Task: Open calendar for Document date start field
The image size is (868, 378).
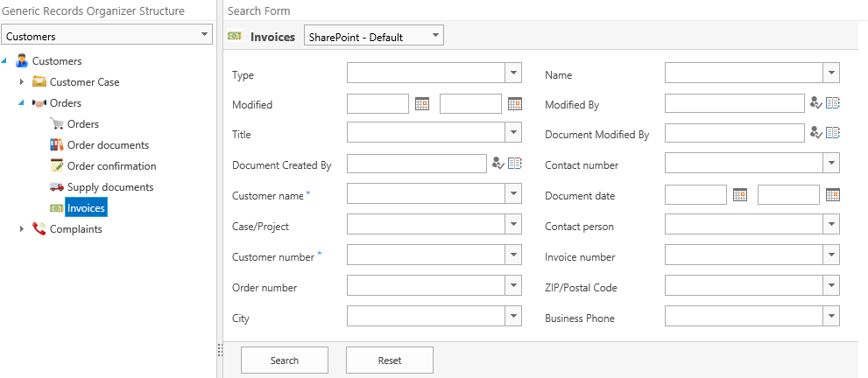Action: [740, 195]
